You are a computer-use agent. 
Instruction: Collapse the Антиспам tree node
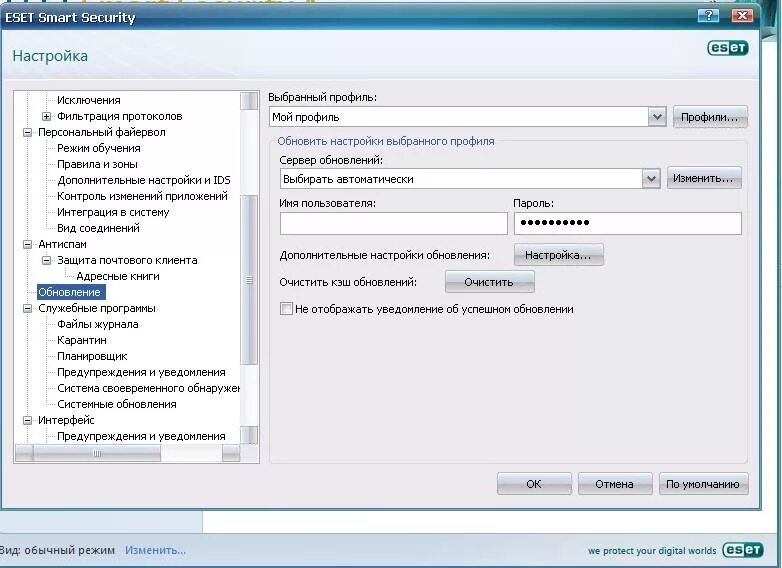(27, 244)
